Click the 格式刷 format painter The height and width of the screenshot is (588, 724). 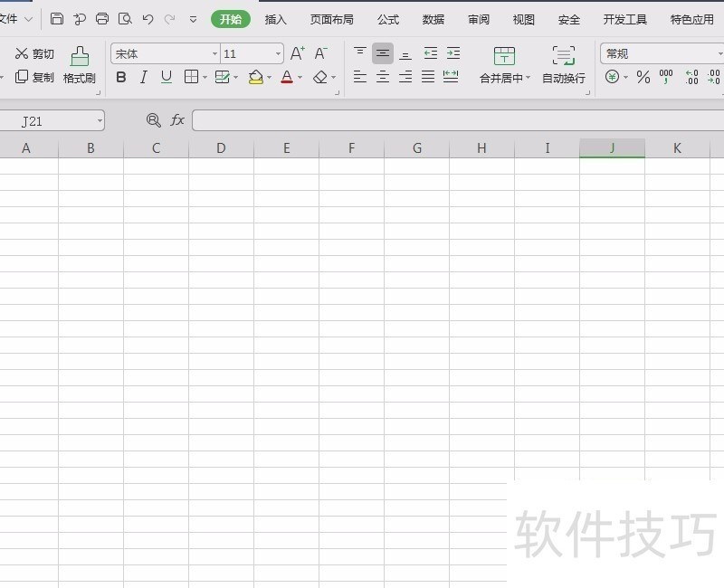[80, 65]
